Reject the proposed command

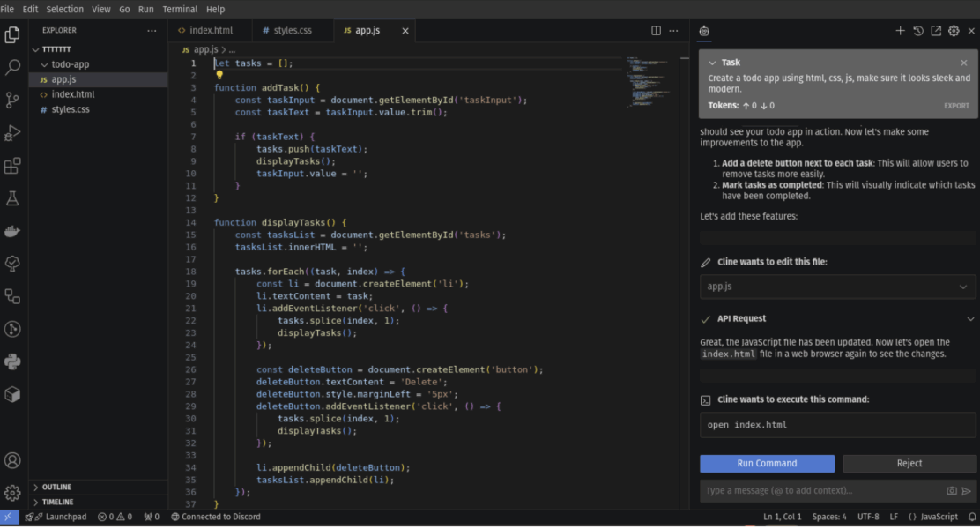click(909, 464)
